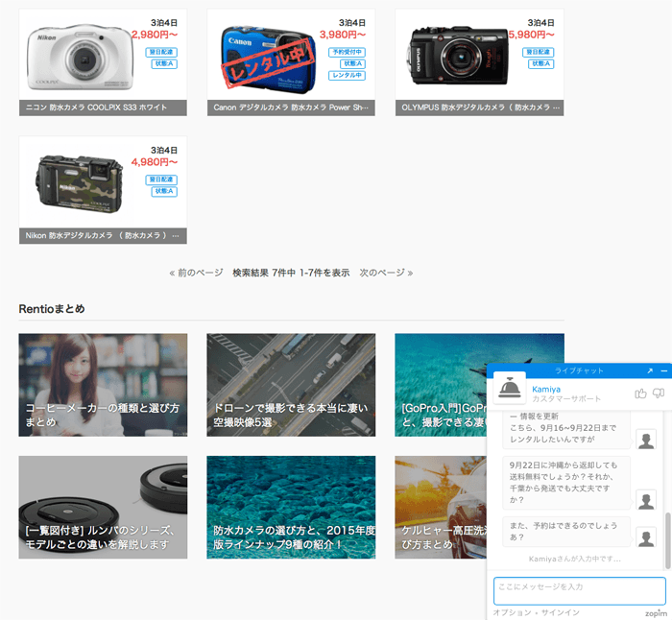Click thumbs down icon in live chat
The height and width of the screenshot is (620, 672).
[659, 393]
